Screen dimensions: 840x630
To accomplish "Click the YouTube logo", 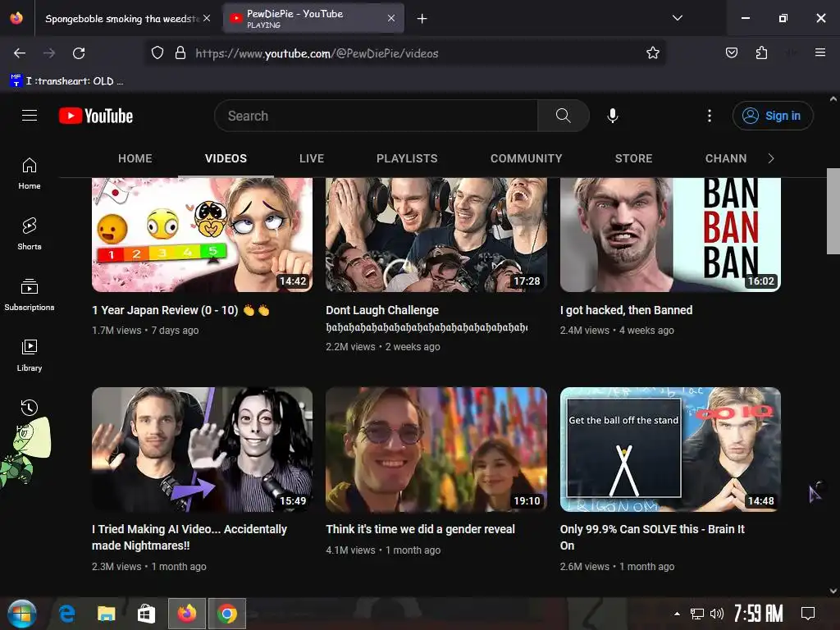I will pyautogui.click(x=96, y=116).
